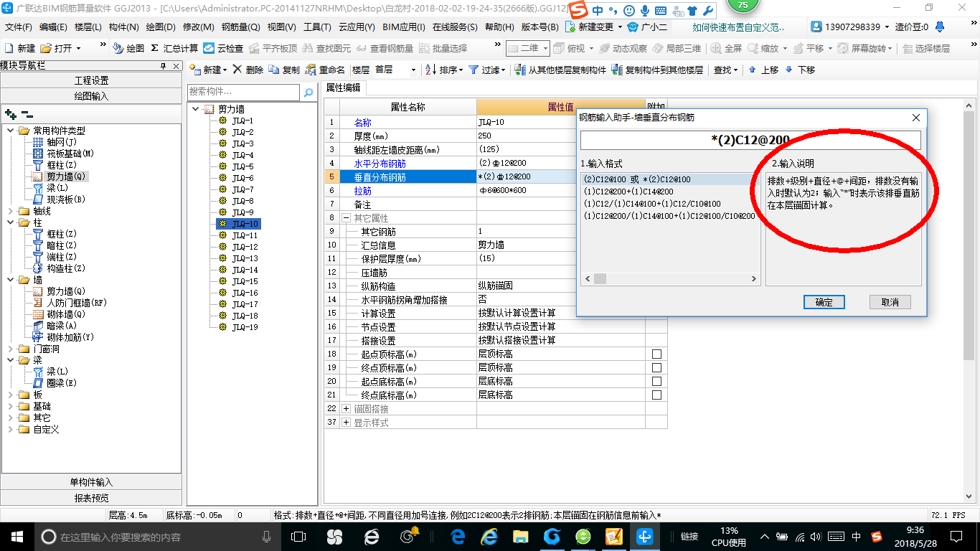
Task: Click the search magnifier beside 搜索构件
Action: [308, 92]
